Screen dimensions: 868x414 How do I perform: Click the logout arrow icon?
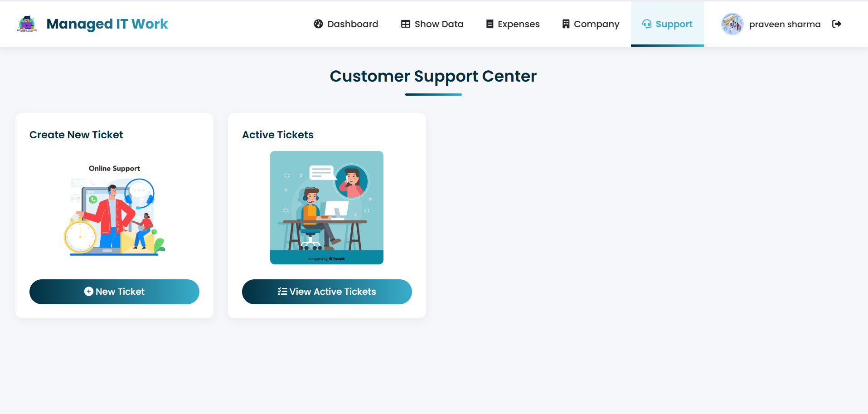(837, 24)
